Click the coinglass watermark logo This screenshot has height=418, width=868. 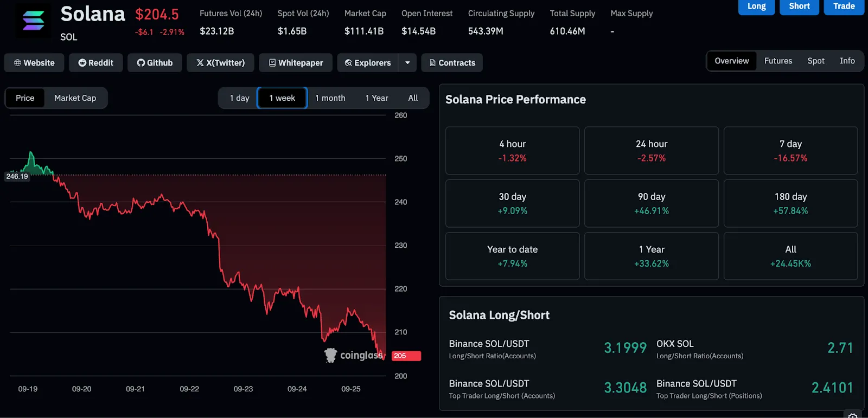[x=354, y=355]
